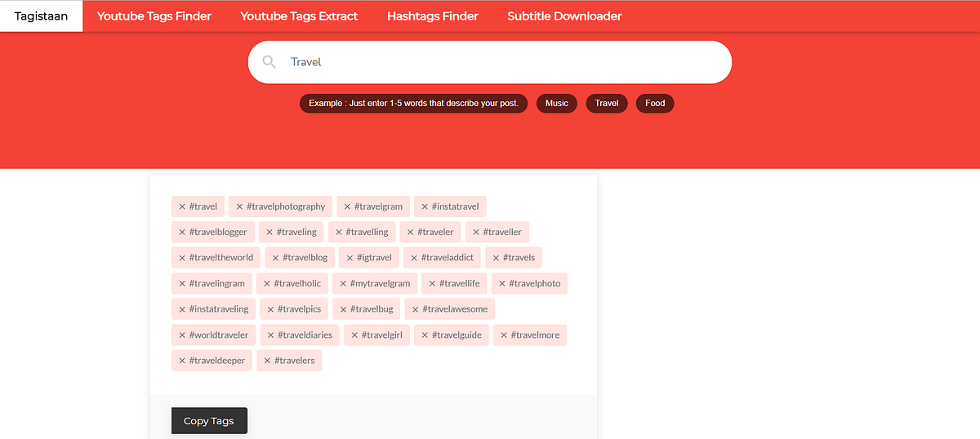Screen dimensions: 980x439
Task: Remove the #travel tag with its X
Action: [182, 206]
